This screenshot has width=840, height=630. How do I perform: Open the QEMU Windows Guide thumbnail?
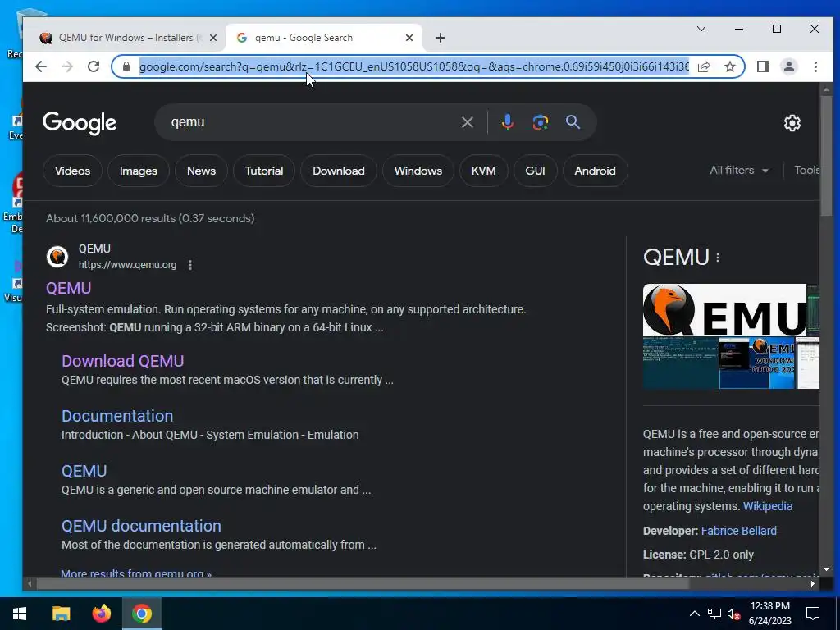[x=756, y=363]
